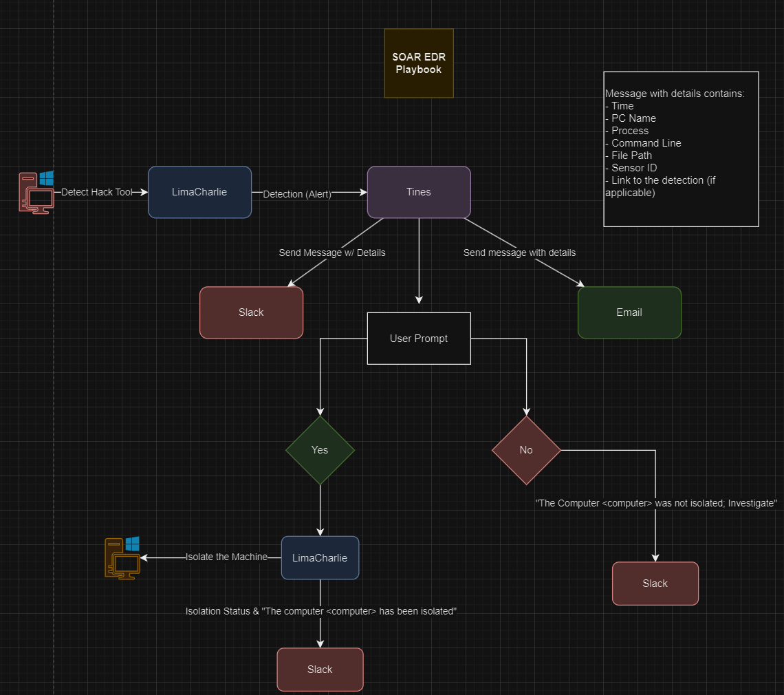Click the 'Detection (Alert)' connector label
Image resolution: width=784 pixels, height=695 pixels.
point(297,194)
